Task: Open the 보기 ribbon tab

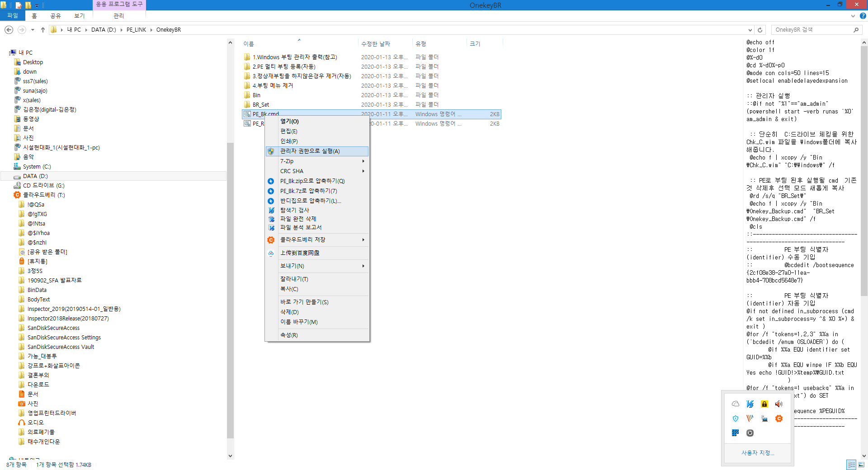Action: click(x=80, y=16)
